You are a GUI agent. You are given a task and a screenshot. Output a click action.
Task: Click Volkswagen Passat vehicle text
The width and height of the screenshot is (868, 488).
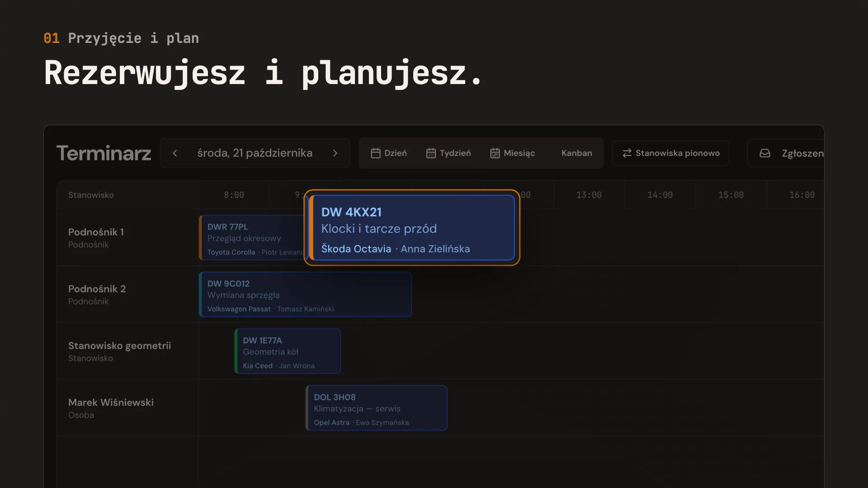pyautogui.click(x=239, y=309)
